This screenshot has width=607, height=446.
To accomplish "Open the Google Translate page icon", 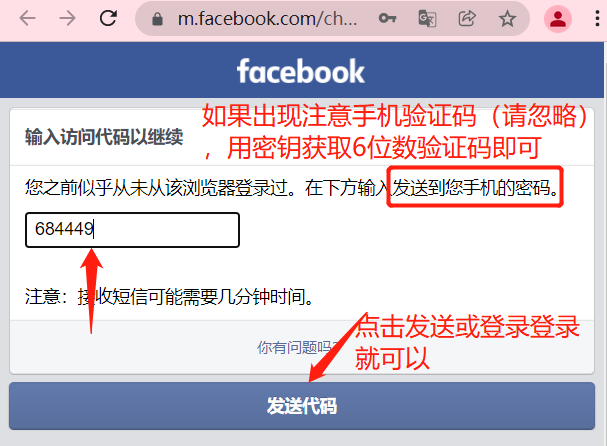I will [427, 19].
